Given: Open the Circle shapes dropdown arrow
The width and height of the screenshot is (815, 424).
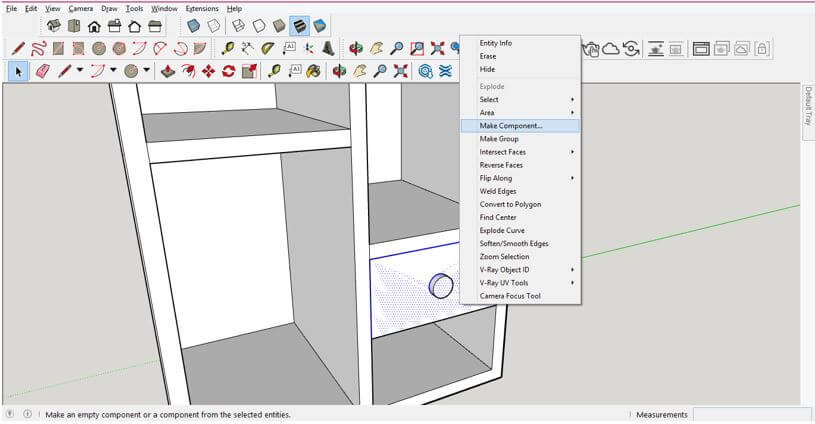Looking at the screenshot, I should 147,70.
